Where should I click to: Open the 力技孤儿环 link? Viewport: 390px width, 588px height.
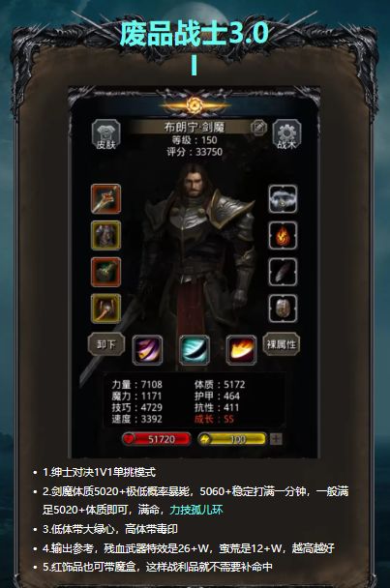pos(195,510)
